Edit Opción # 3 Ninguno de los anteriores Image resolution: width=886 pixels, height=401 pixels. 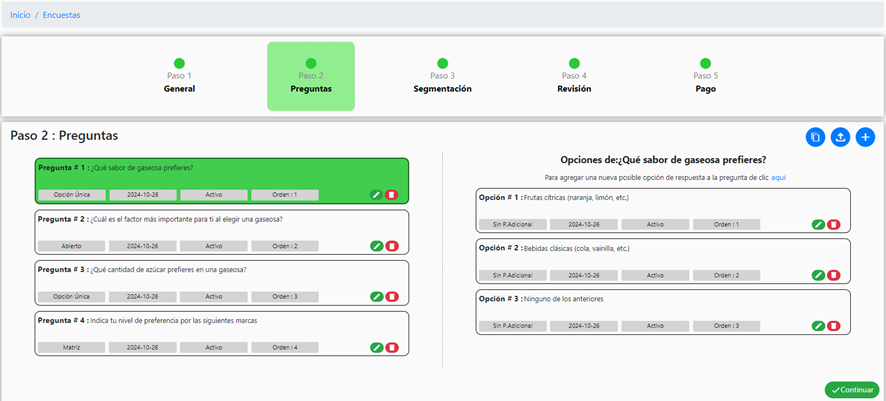tap(818, 326)
